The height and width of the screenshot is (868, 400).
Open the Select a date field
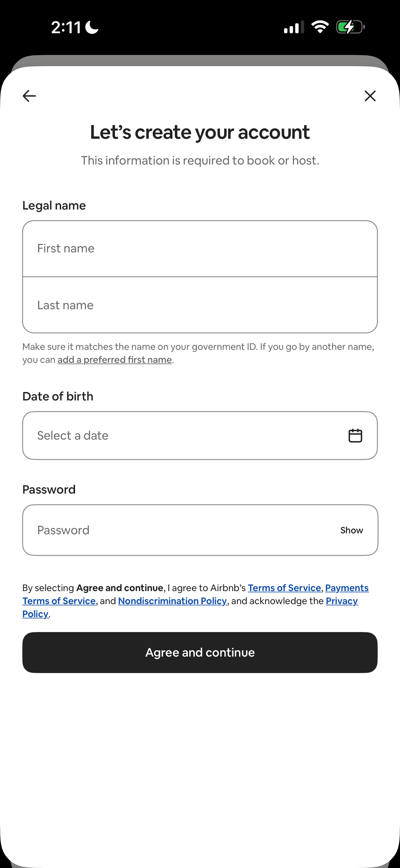pos(200,435)
